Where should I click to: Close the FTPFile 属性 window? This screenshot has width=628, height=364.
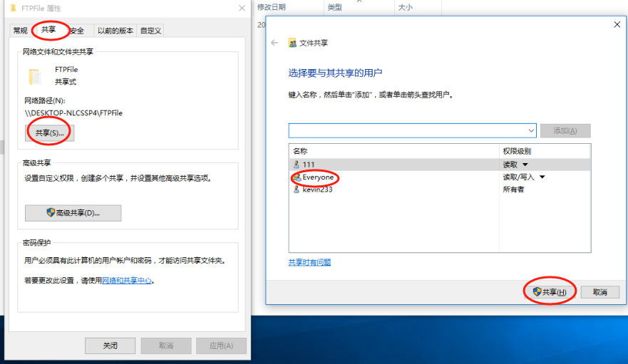(242, 8)
